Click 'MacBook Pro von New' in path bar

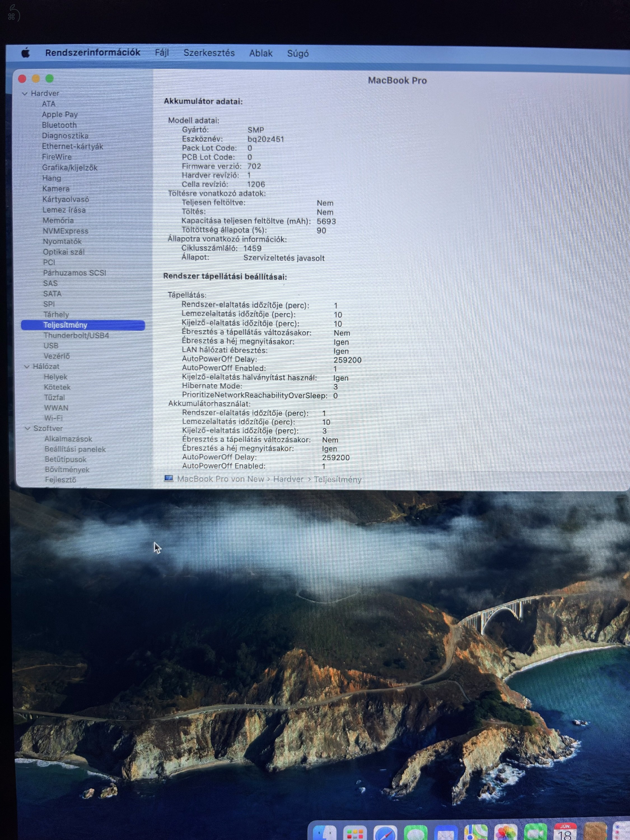pos(220,479)
